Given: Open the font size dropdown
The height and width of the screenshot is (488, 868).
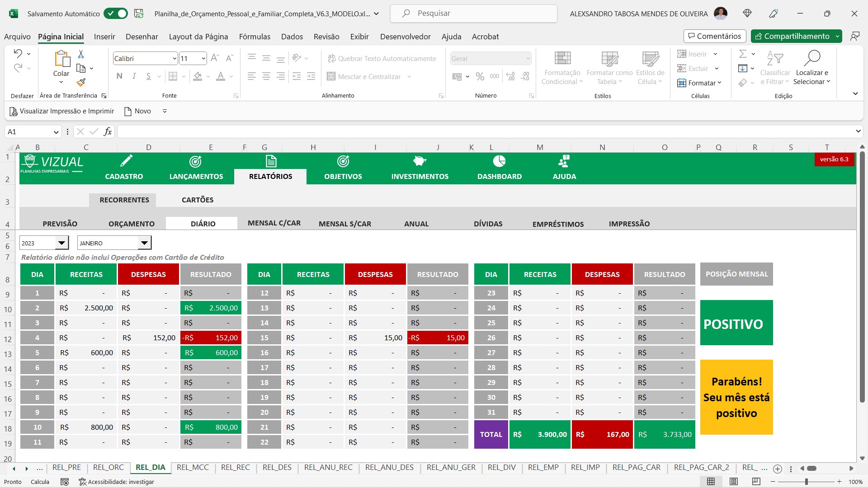Looking at the screenshot, I should (x=203, y=58).
